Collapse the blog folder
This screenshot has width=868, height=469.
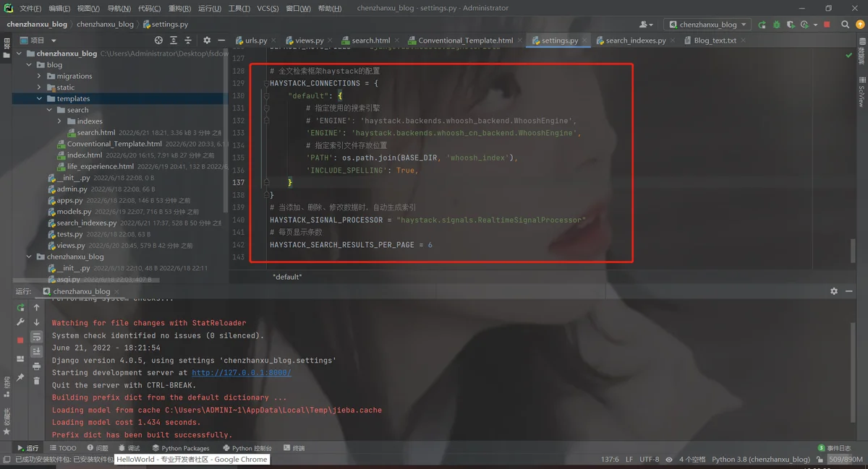point(30,65)
